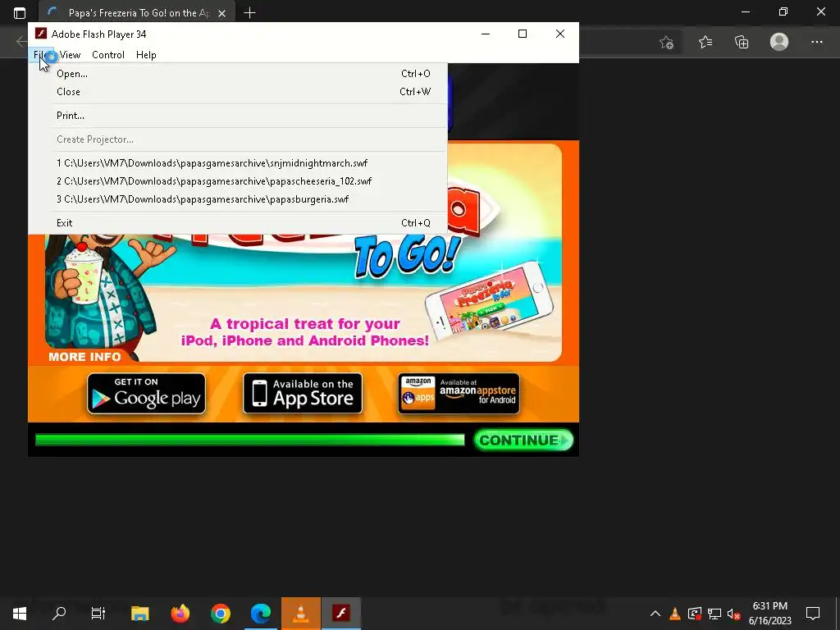Show hidden system tray icons
Viewport: 840px width, 630px height.
pyautogui.click(x=655, y=614)
